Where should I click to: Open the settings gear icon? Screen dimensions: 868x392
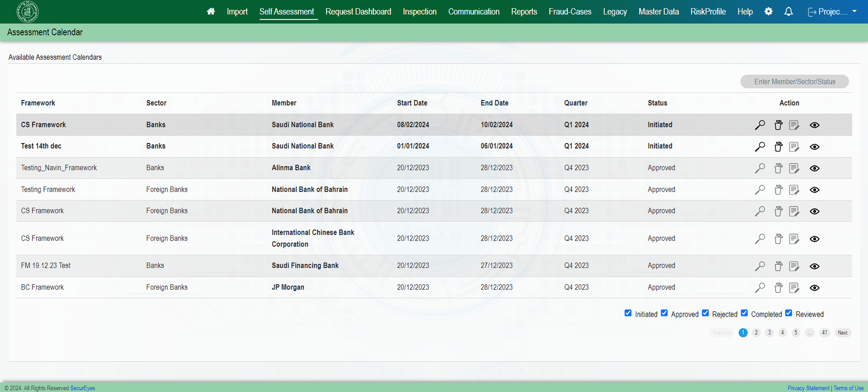pyautogui.click(x=768, y=12)
